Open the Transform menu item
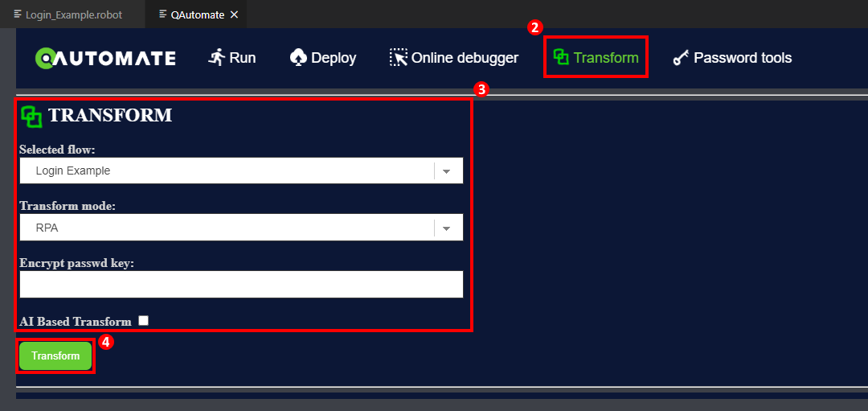Image resolution: width=868 pixels, height=411 pixels. (596, 57)
